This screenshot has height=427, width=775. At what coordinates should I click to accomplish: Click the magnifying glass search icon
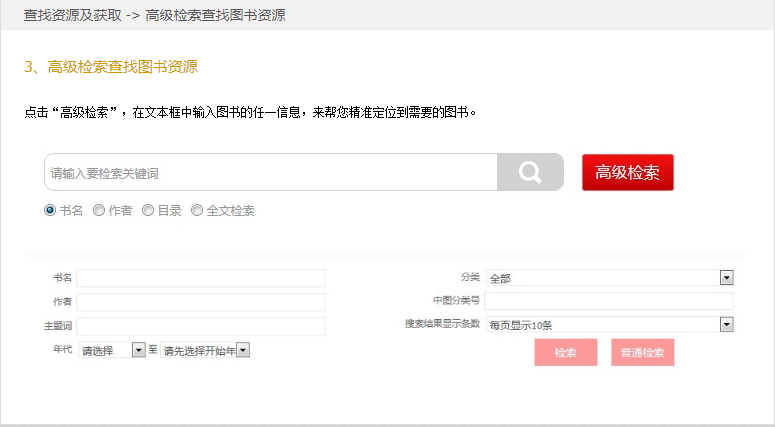530,172
